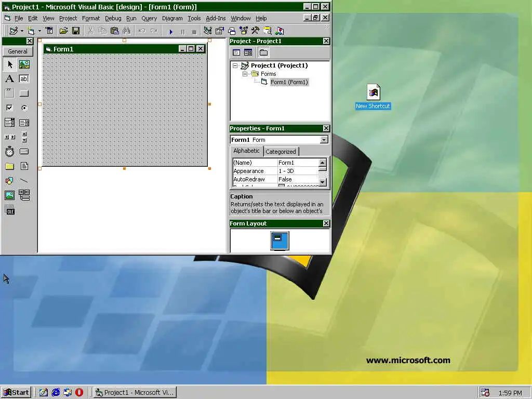Image resolution: width=532 pixels, height=399 pixels.
Task: Open the Format menu
Action: [91, 18]
